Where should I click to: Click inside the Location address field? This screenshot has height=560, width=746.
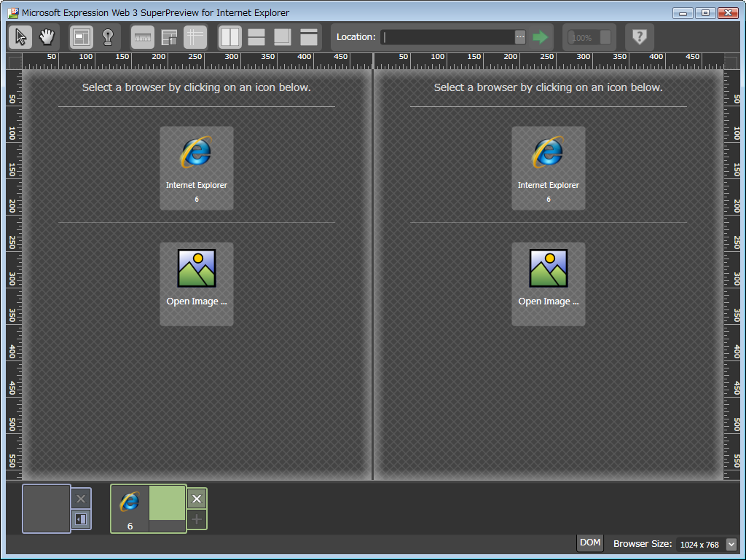click(448, 37)
